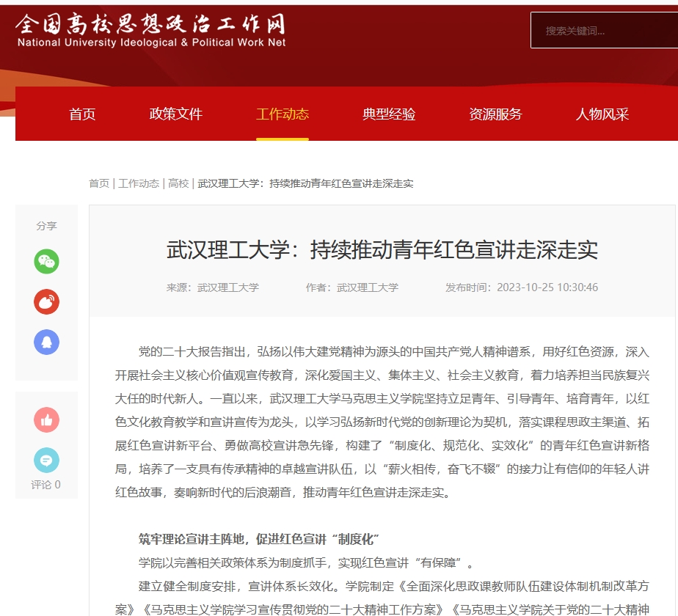Click the 分享 label in the sidebar

pyautogui.click(x=46, y=226)
